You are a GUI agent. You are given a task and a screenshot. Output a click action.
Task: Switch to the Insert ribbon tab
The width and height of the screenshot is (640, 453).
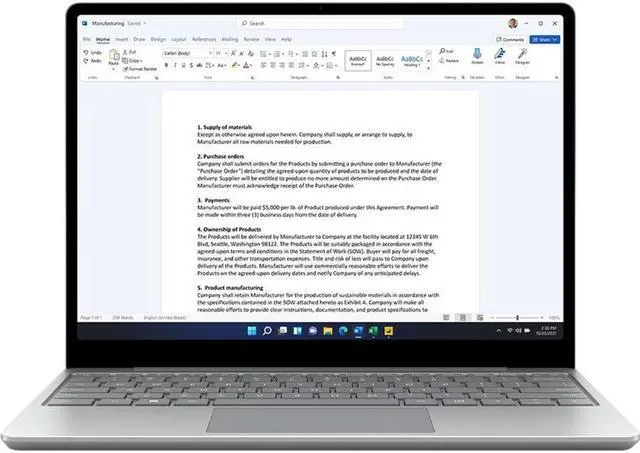[x=122, y=39]
